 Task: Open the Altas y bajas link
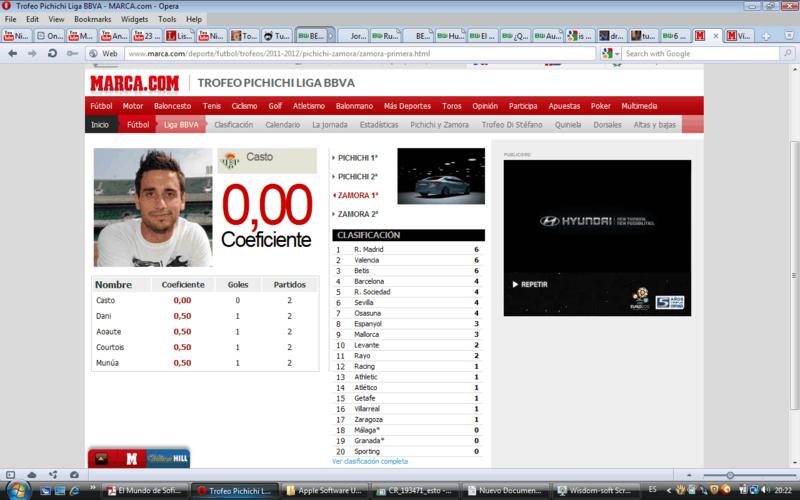click(655, 124)
